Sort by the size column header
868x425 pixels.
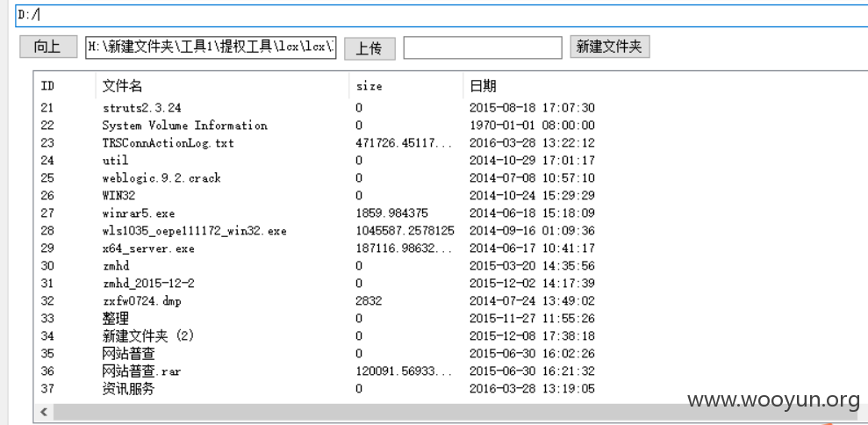(369, 86)
